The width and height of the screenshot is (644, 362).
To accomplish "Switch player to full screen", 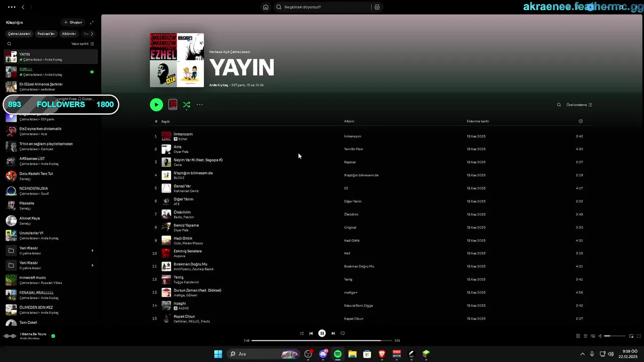I will pyautogui.click(x=639, y=336).
